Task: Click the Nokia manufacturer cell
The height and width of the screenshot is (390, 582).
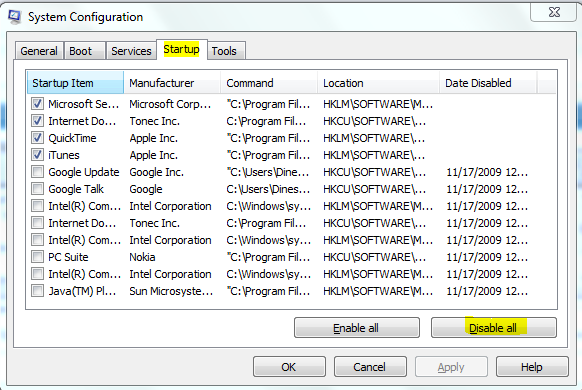Action: pyautogui.click(x=142, y=257)
